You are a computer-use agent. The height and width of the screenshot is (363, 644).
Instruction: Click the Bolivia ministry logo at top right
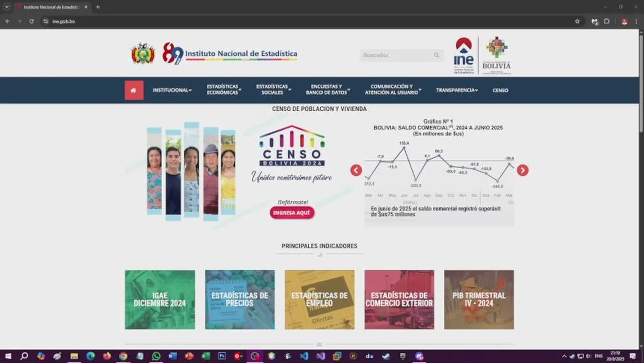tap(496, 55)
